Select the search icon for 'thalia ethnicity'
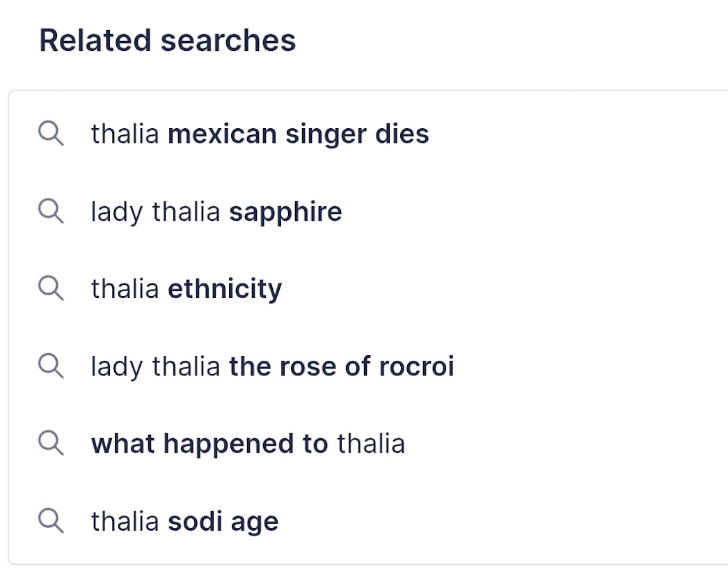Viewport: 728px width, 576px height. pyautogui.click(x=51, y=288)
